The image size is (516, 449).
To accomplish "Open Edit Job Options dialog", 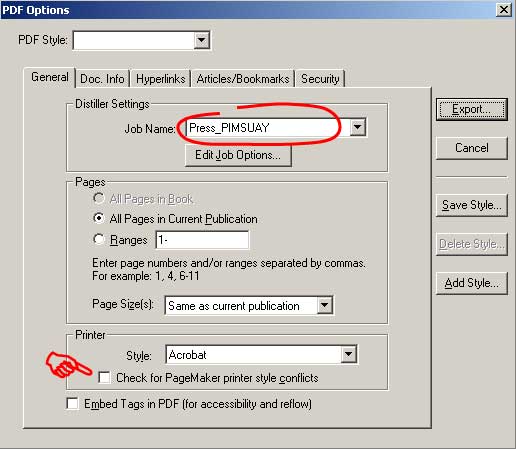I will 238,155.
